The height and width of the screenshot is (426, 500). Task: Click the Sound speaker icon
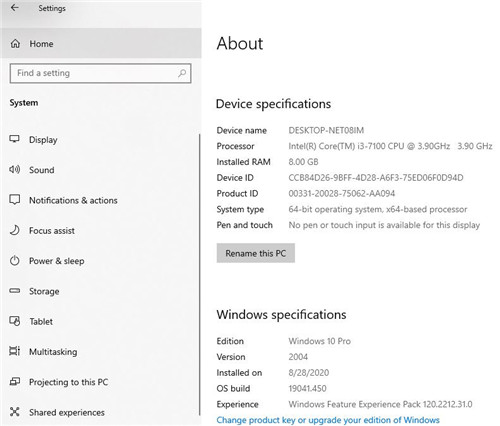[14, 170]
